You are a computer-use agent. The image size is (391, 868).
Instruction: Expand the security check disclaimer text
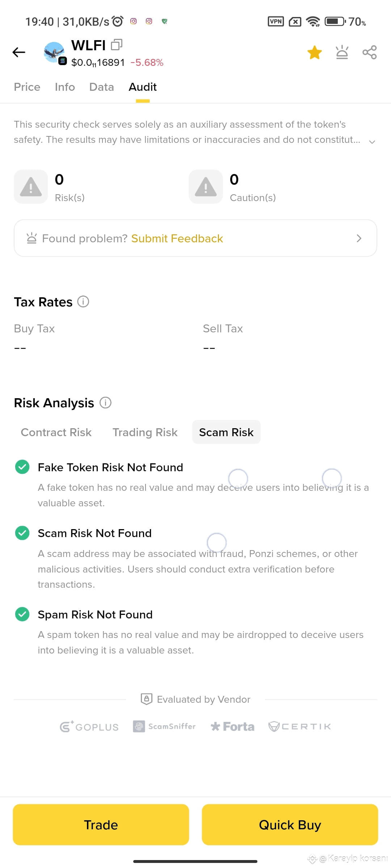(x=372, y=142)
